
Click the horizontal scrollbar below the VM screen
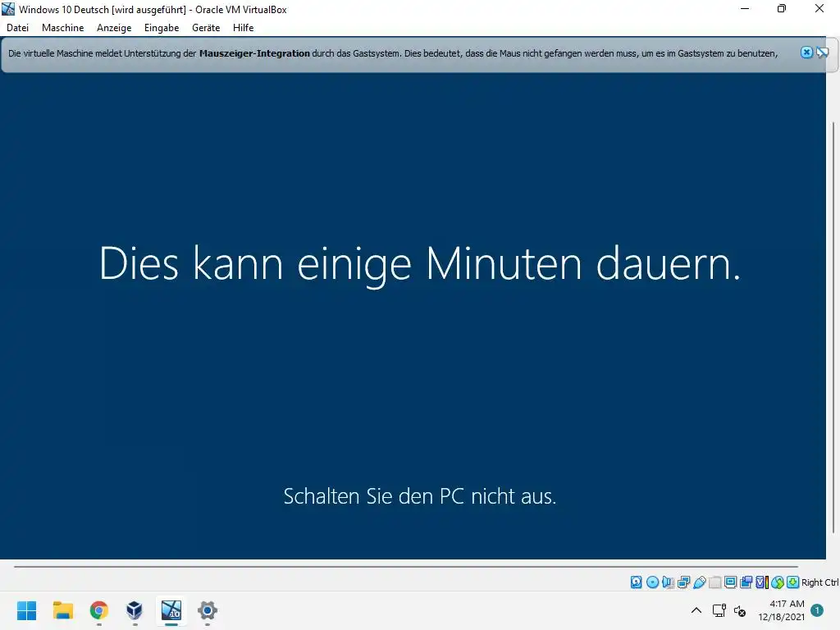click(405, 566)
